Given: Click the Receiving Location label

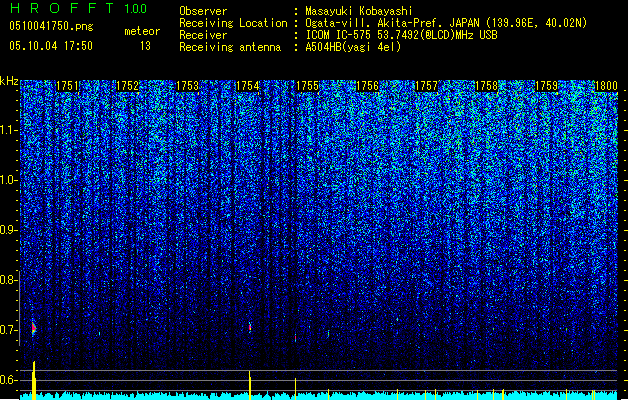Looking at the screenshot, I should point(233,23).
